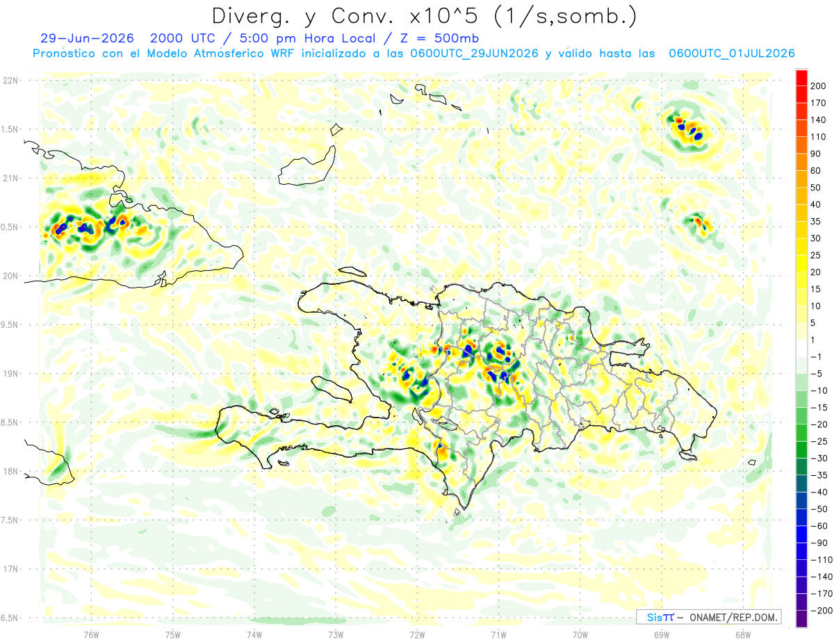Click the latitude label "17N"

click(10, 569)
